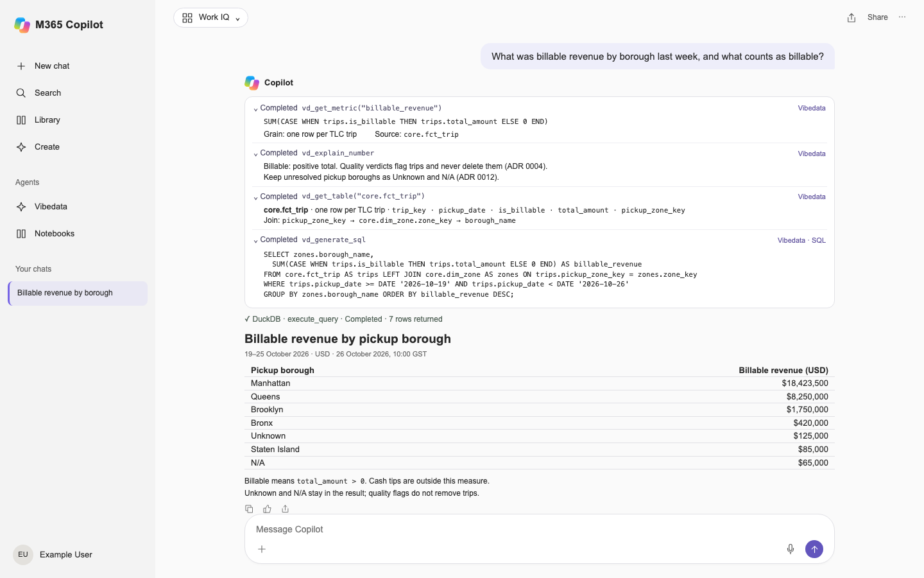Give the response a thumbs up
This screenshot has height=578, width=924.
point(267,509)
